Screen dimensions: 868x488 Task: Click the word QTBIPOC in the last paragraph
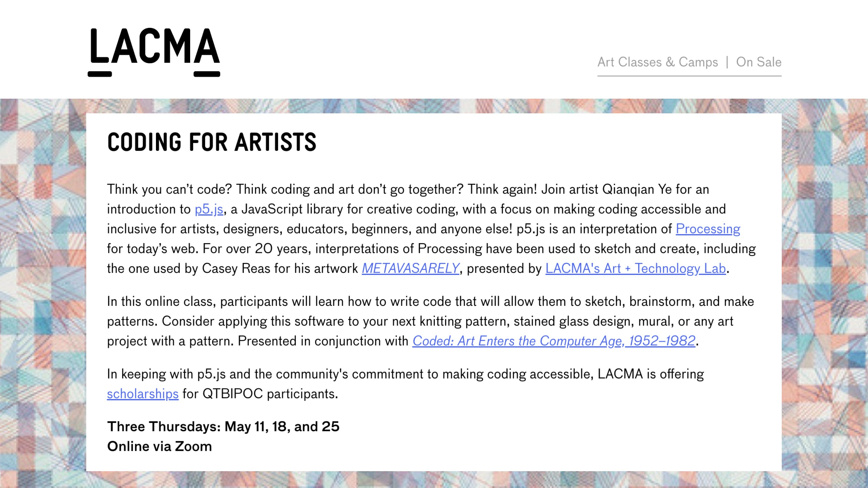[x=232, y=394]
